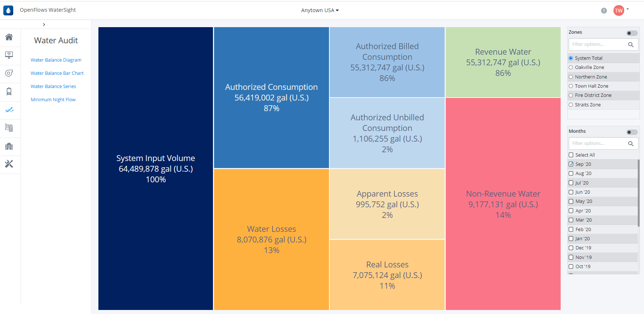The image size is (644, 314).
Task: Click the Real Losses block
Action: 387,275
